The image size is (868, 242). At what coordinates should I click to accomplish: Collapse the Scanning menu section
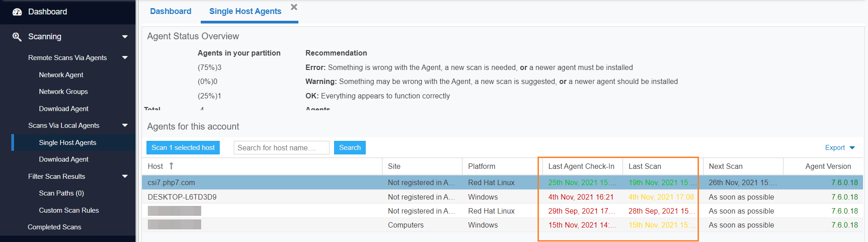pos(125,37)
